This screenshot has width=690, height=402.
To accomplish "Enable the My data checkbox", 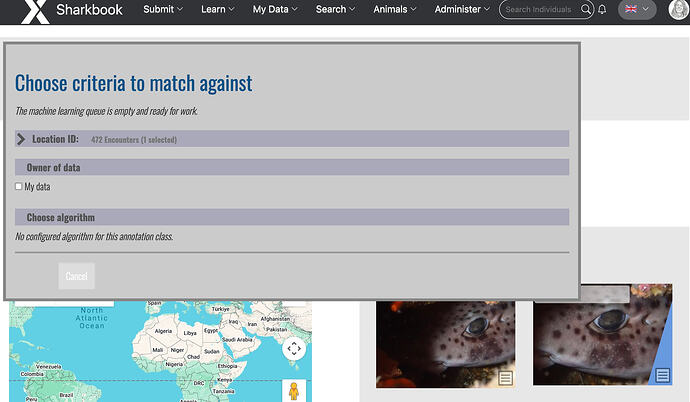I will (19, 187).
